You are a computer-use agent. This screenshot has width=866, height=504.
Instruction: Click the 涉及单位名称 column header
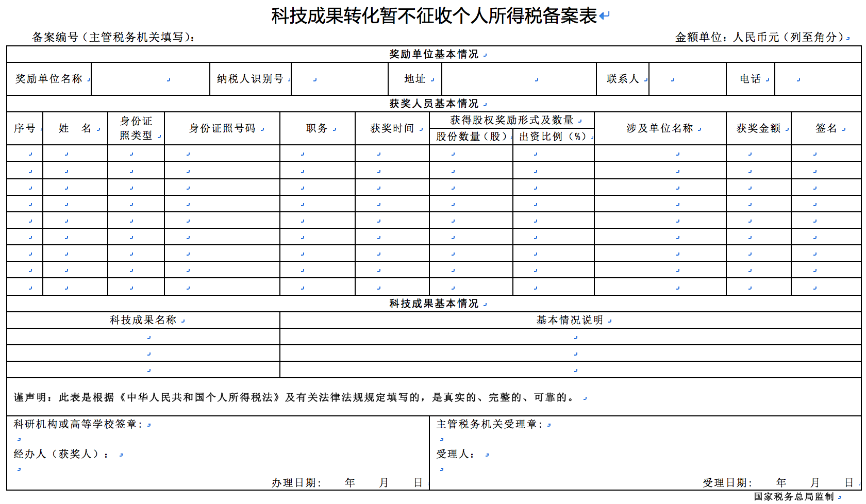pos(660,128)
